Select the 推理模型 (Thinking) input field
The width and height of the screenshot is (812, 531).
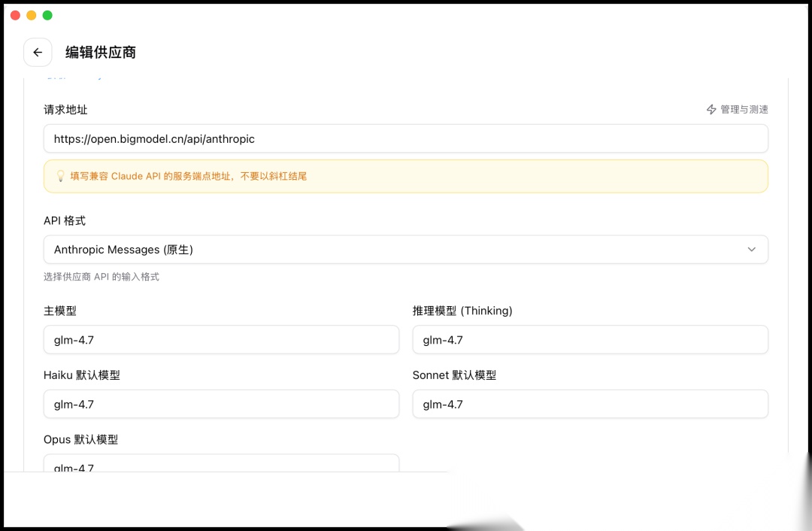[x=590, y=340]
